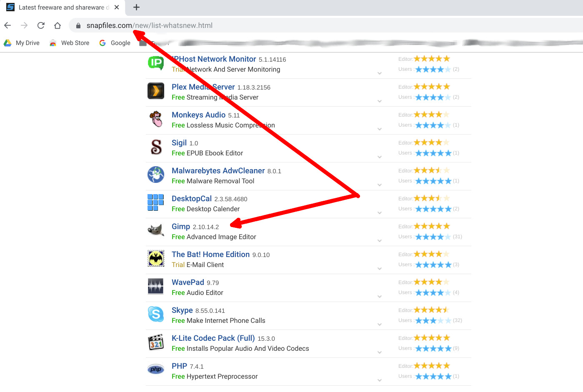Open the Sigil S logo icon
The image size is (583, 392).
156,147
